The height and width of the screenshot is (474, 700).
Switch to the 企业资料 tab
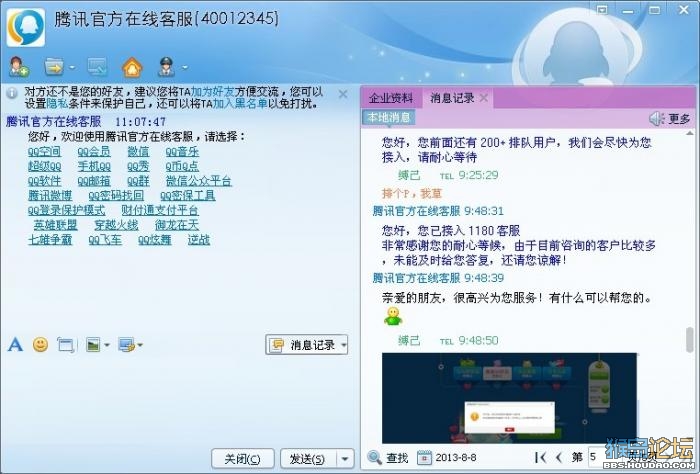pyautogui.click(x=391, y=98)
